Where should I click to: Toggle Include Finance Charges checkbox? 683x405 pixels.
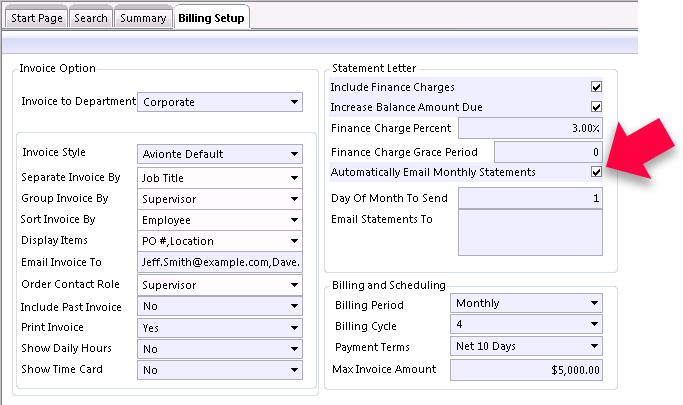pos(596,87)
